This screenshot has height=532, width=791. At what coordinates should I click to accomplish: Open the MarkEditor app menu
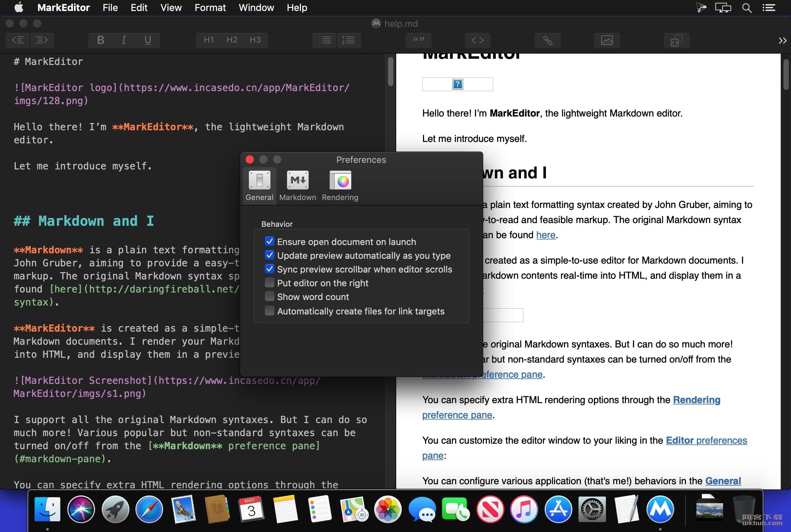[x=64, y=8]
